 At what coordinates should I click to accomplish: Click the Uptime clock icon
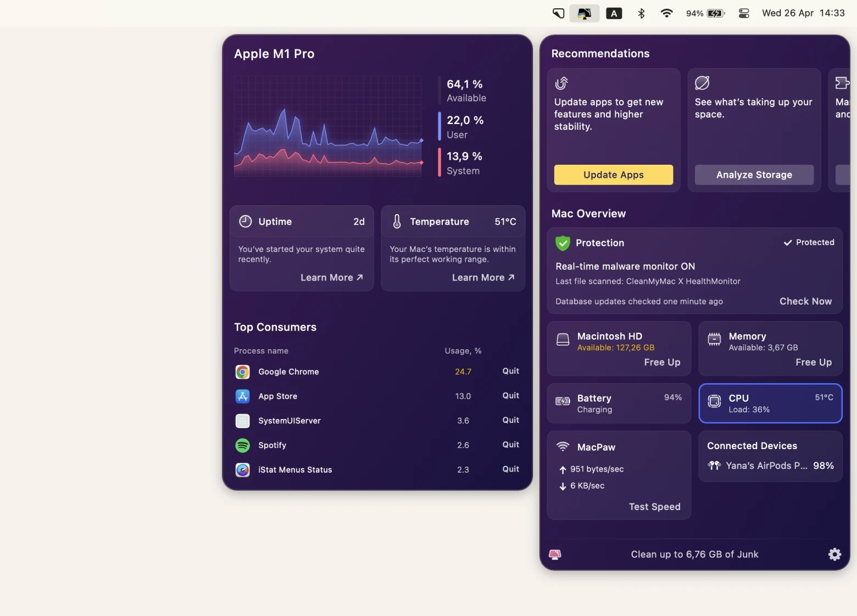point(246,221)
